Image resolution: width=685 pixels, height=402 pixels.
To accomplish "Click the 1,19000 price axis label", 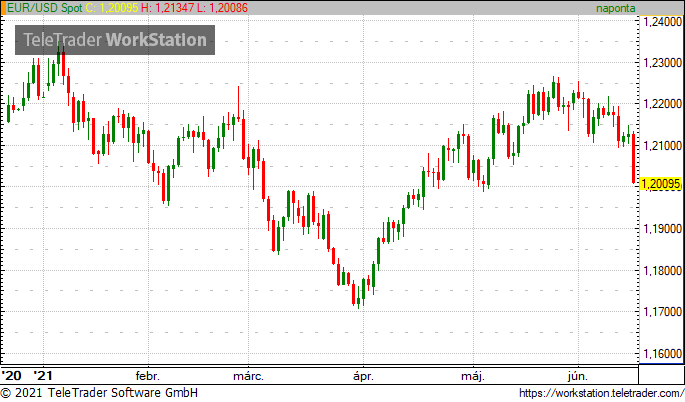I will pos(663,229).
